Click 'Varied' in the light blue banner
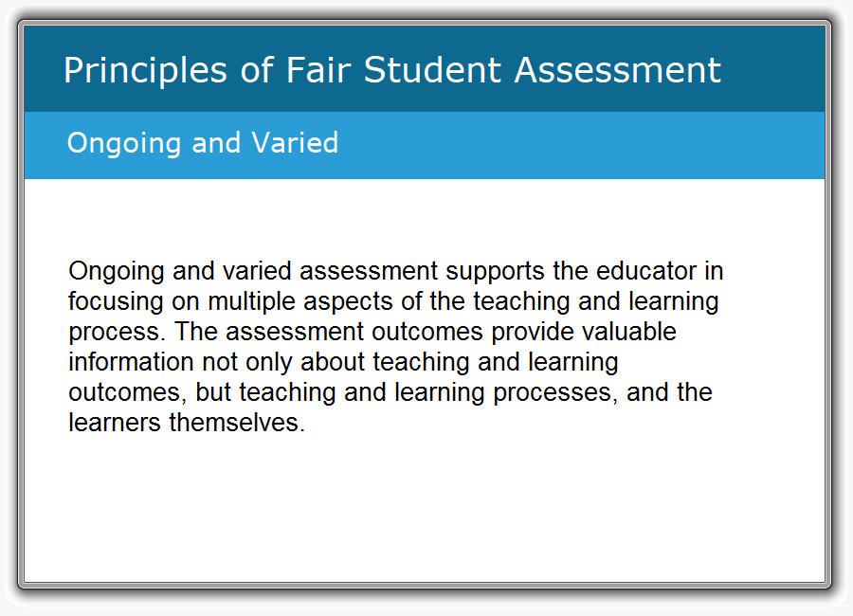Image resolution: width=853 pixels, height=616 pixels. pos(295,142)
